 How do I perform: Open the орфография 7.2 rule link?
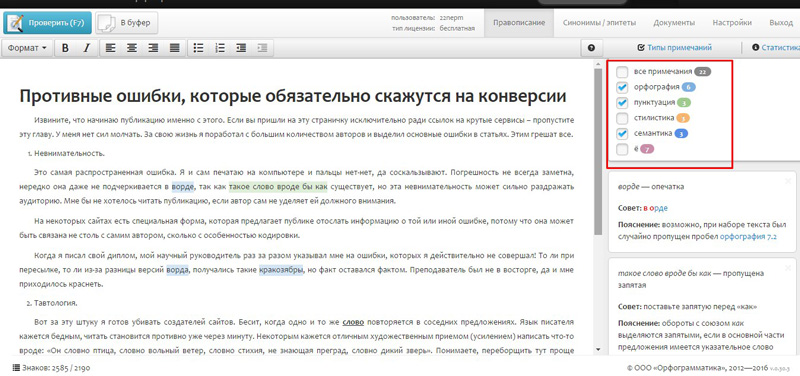tap(748, 237)
